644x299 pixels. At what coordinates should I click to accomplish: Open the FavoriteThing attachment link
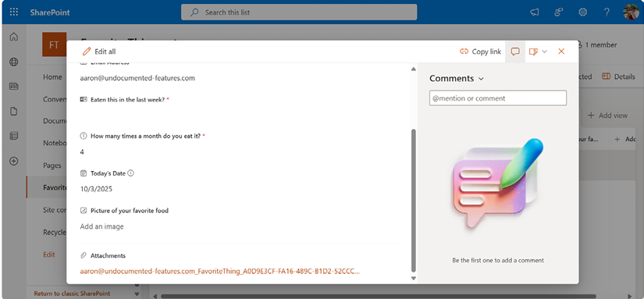pyautogui.click(x=219, y=271)
